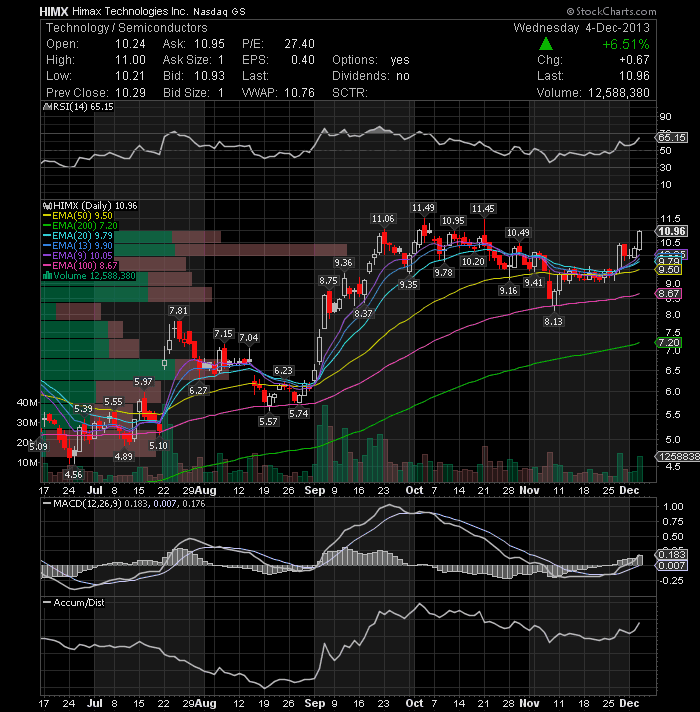700x712 pixels.
Task: Click the date Wednesday 4-Dec-2013
Action: [582, 28]
